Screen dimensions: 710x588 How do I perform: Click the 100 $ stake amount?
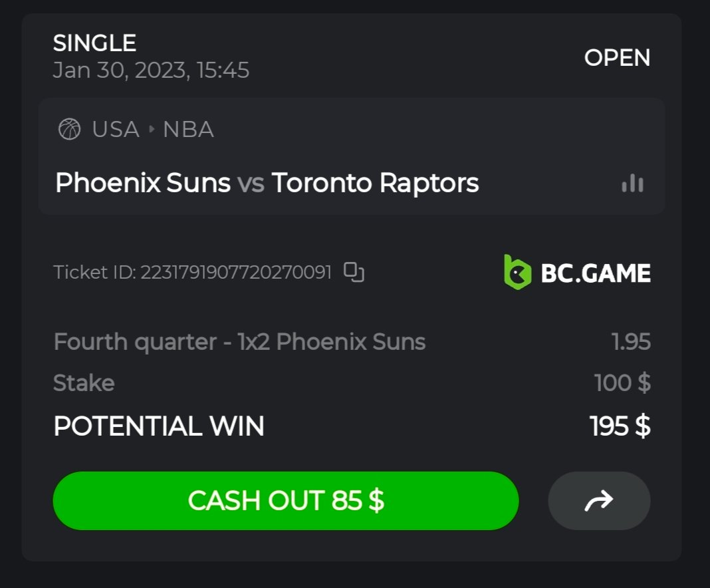tap(622, 383)
